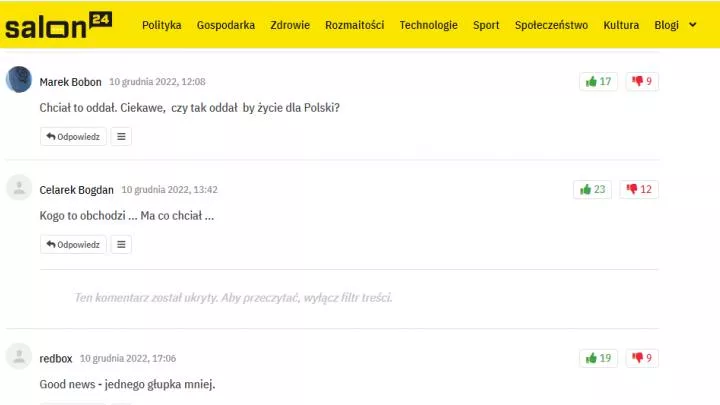Click the salon24 logo
The width and height of the screenshot is (720, 405).
tap(58, 25)
